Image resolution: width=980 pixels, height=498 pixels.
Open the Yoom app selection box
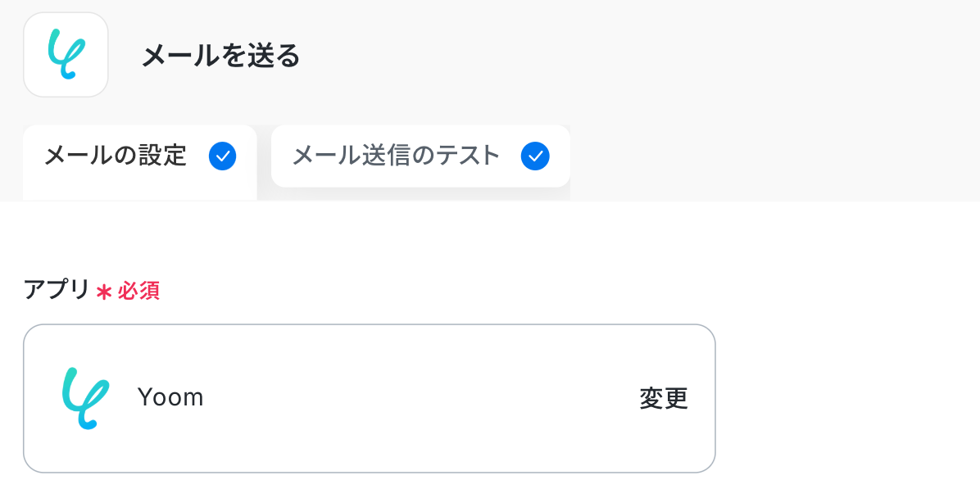click(x=369, y=398)
